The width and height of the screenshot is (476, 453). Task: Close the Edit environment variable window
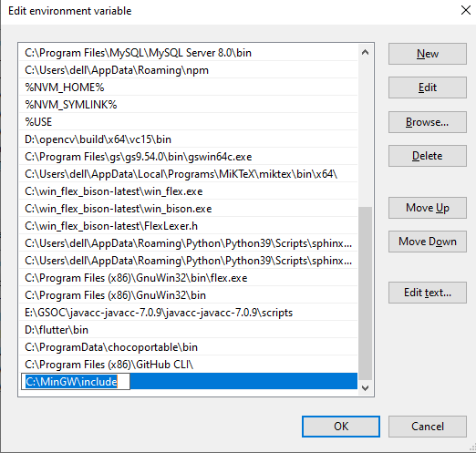pos(465,10)
